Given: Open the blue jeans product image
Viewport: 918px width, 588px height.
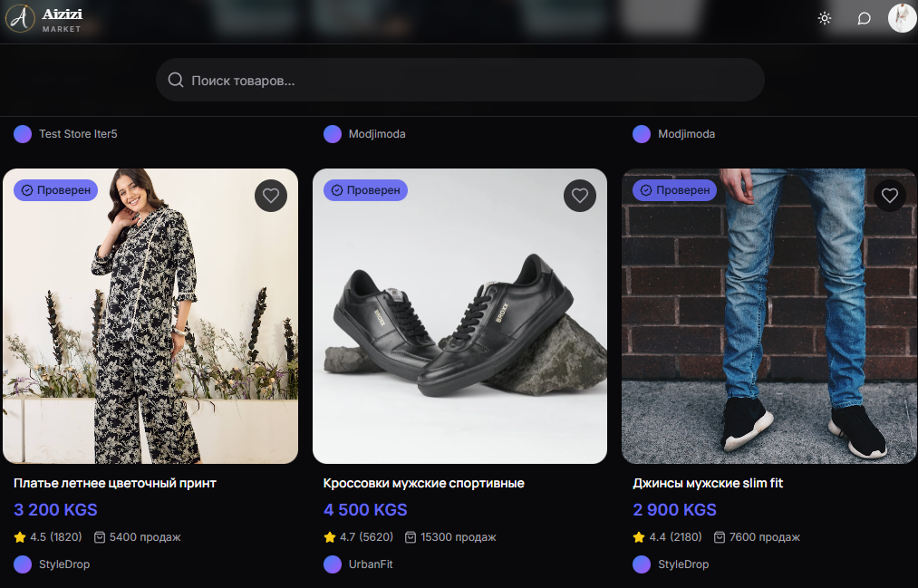Looking at the screenshot, I should pos(768,326).
